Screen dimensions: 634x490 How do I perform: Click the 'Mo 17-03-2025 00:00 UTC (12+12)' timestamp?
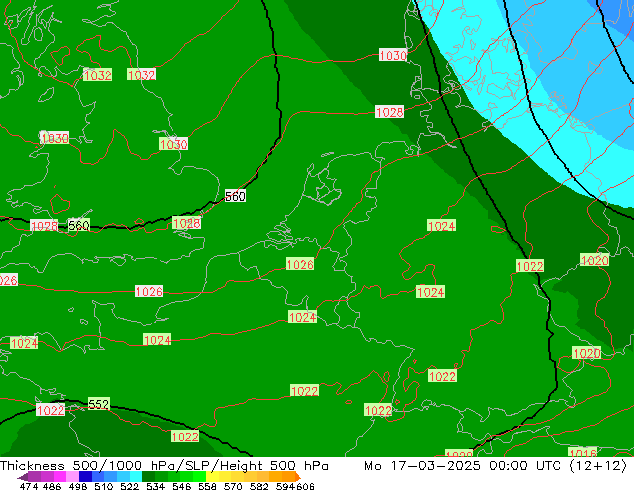click(x=495, y=466)
